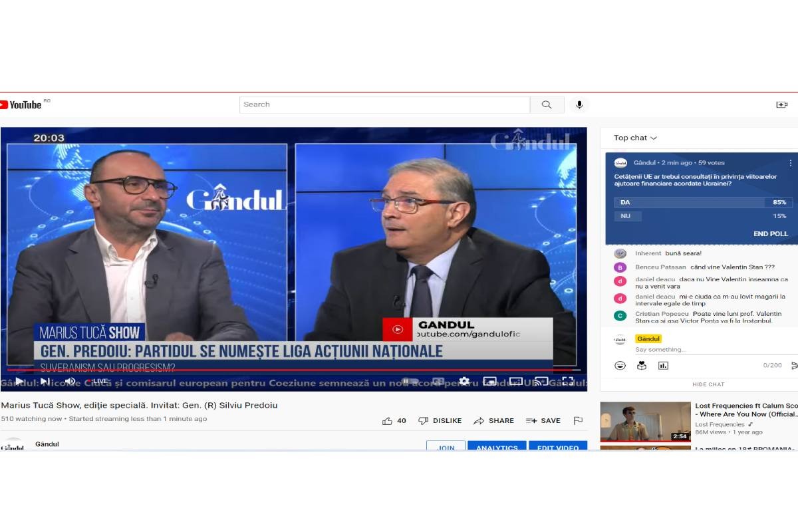Image resolution: width=798 pixels, height=532 pixels.
Task: Enable theater mode
Action: click(x=516, y=381)
